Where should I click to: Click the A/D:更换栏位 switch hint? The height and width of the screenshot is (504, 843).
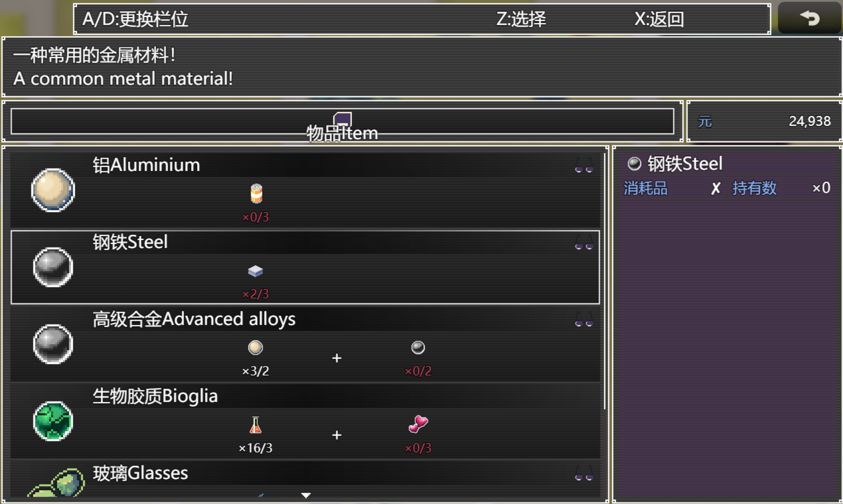tap(135, 19)
